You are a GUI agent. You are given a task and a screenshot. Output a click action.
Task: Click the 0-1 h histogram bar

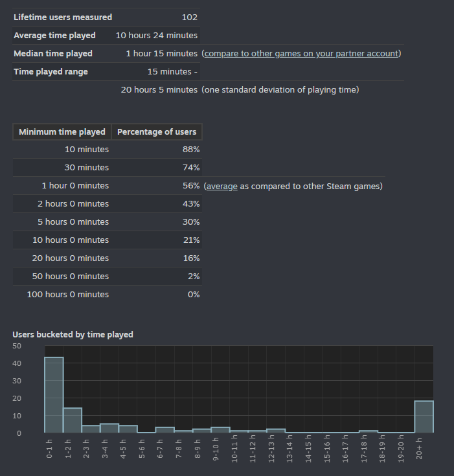54,394
